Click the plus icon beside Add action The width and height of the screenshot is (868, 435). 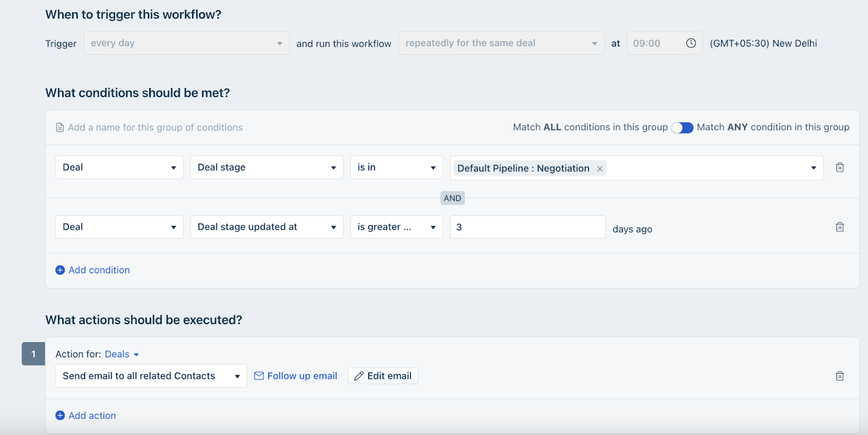(60, 415)
